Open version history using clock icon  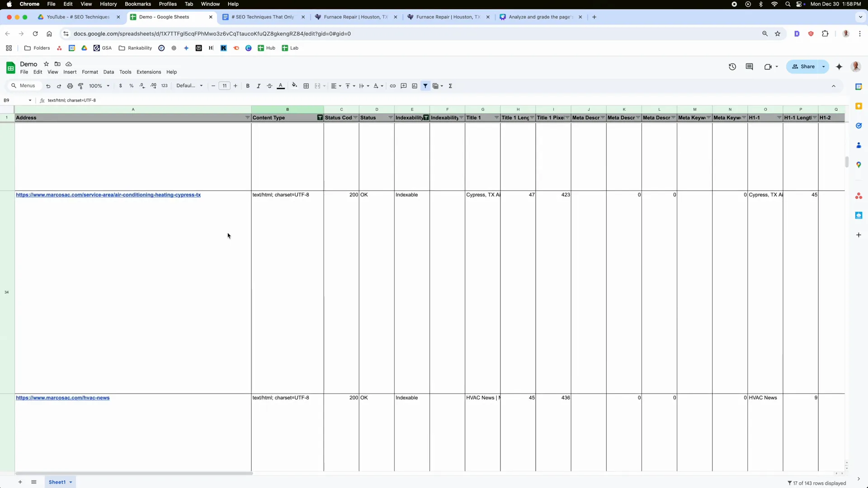coord(732,66)
